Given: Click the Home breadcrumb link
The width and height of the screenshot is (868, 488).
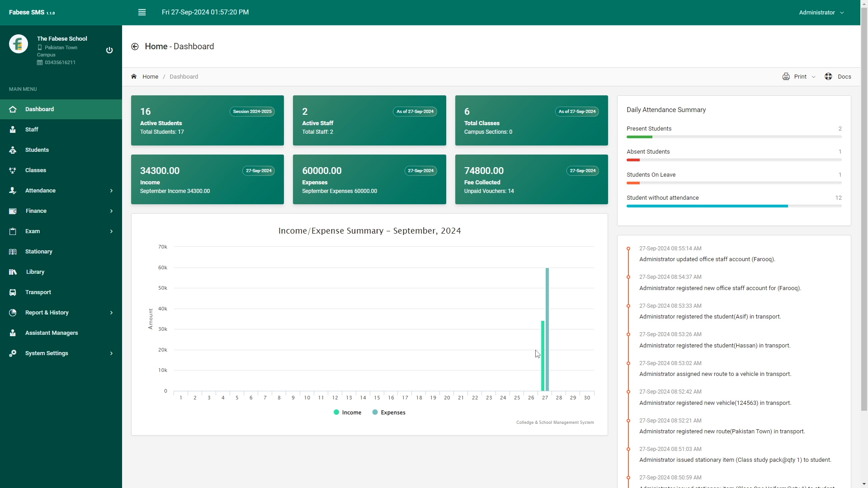Looking at the screenshot, I should click(151, 77).
